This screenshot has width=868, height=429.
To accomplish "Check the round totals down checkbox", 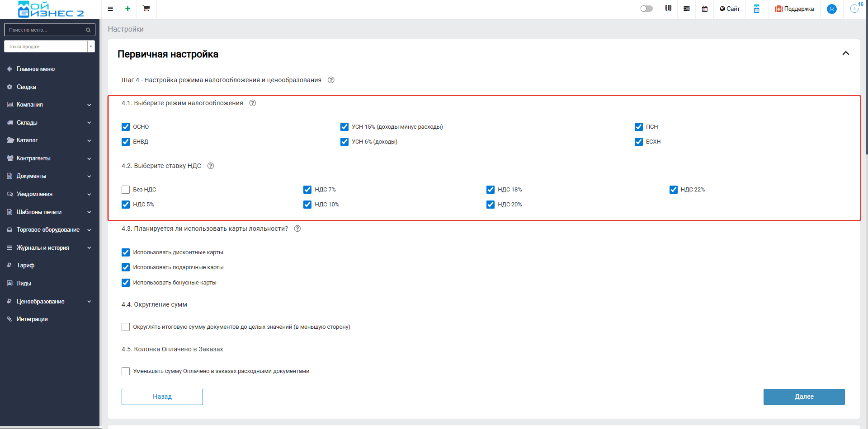I will (x=126, y=327).
